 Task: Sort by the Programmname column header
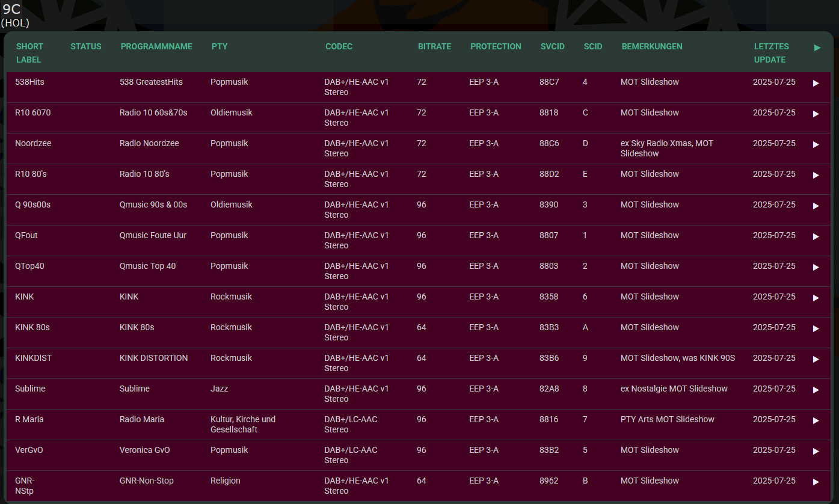click(x=156, y=46)
